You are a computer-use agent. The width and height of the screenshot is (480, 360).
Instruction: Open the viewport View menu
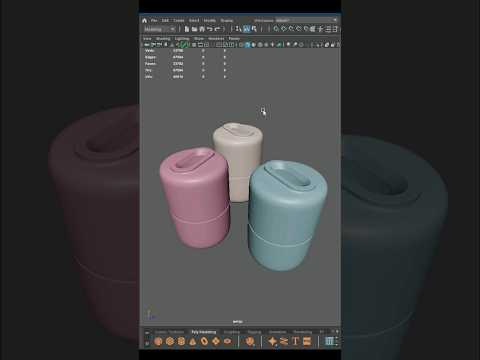pos(147,38)
